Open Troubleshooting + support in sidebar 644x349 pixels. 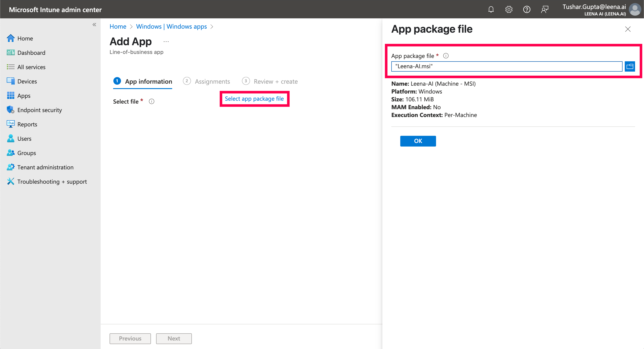(52, 182)
